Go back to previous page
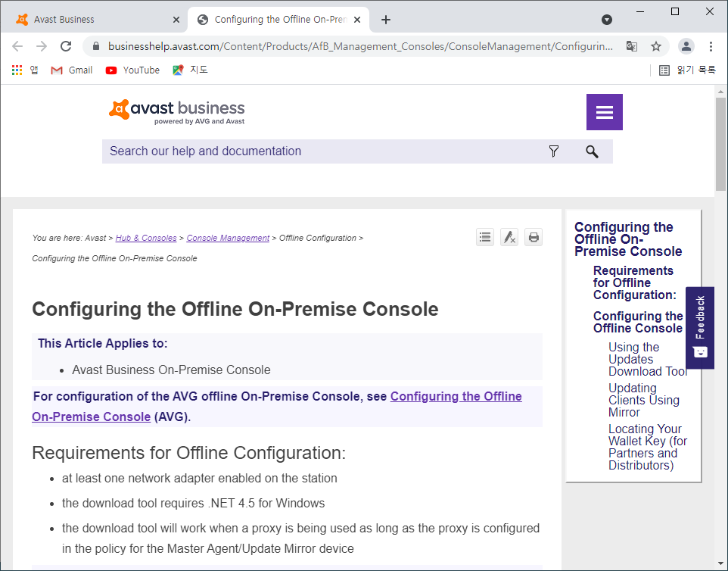The image size is (728, 571). 17,46
